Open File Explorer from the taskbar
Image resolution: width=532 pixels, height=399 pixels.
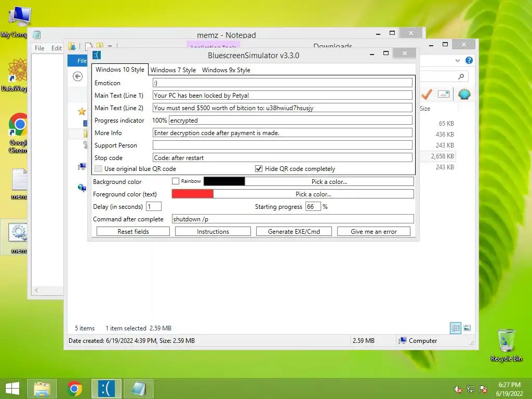tap(42, 389)
